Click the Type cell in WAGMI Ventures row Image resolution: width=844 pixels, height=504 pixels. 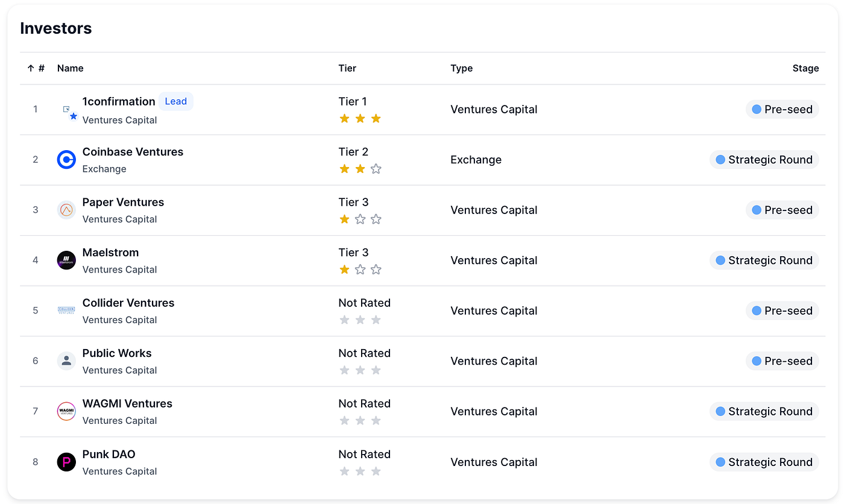coord(494,411)
